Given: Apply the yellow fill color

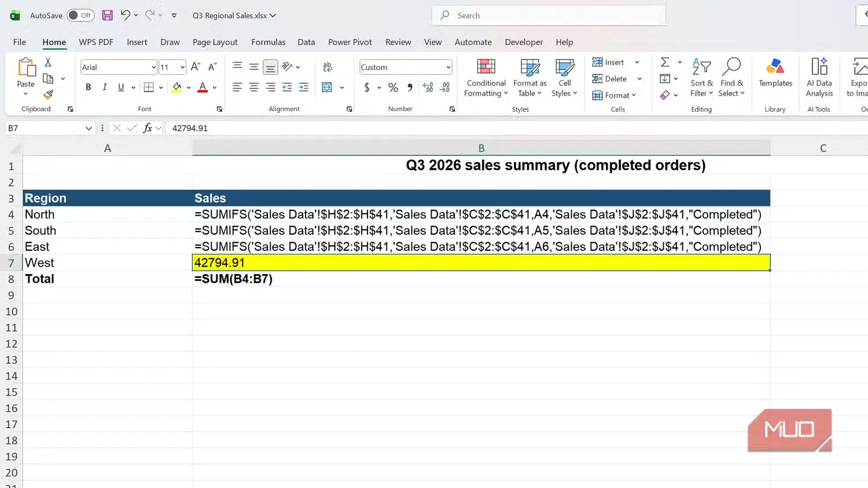Looking at the screenshot, I should pyautogui.click(x=177, y=87).
